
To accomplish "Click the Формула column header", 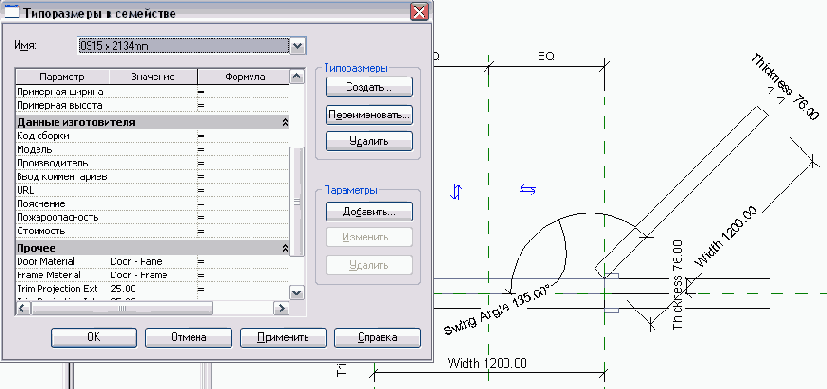I will coord(244,77).
